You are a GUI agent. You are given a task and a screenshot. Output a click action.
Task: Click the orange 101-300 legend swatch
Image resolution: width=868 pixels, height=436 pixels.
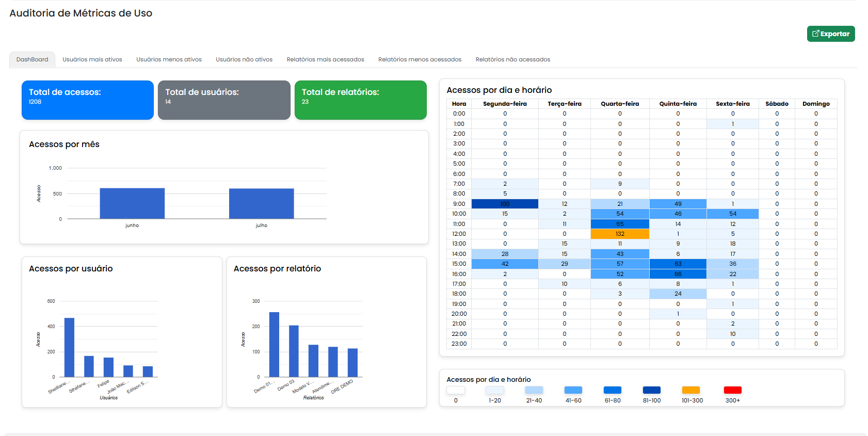click(690, 390)
